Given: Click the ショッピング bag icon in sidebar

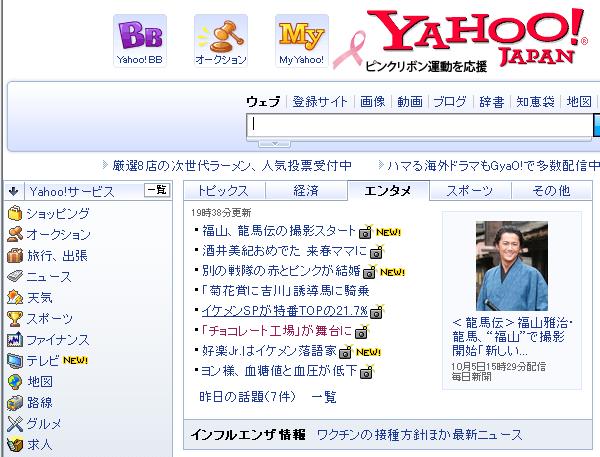Looking at the screenshot, I should (x=15, y=213).
